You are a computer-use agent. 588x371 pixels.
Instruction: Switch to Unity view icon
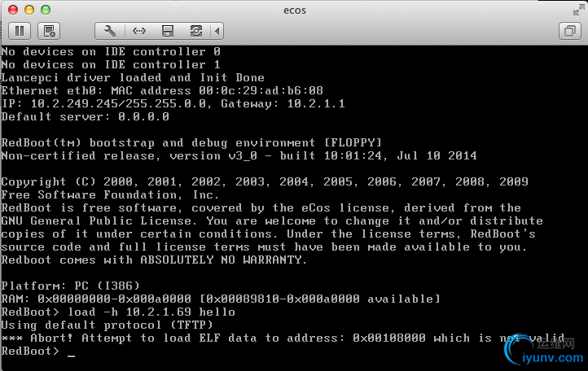click(570, 31)
